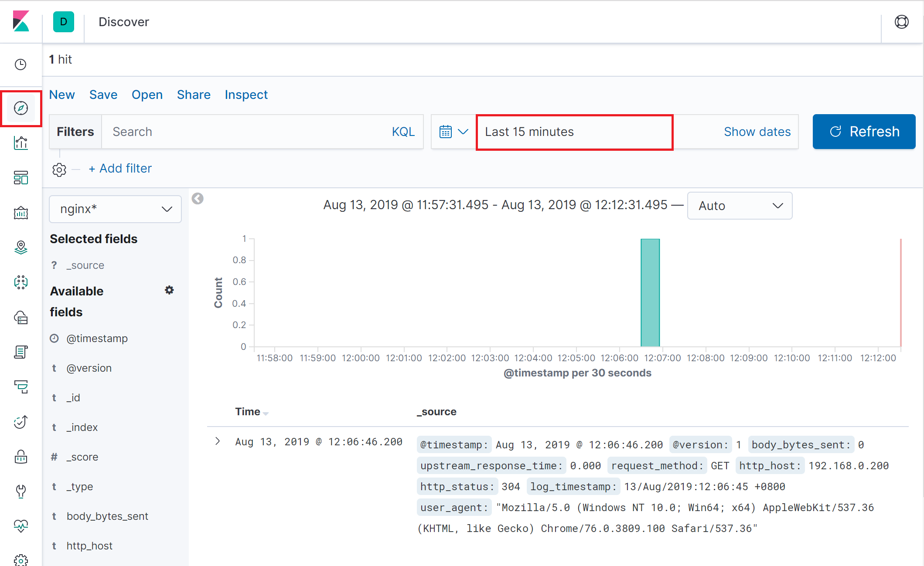Click the user_agent: label in the document

click(x=454, y=508)
